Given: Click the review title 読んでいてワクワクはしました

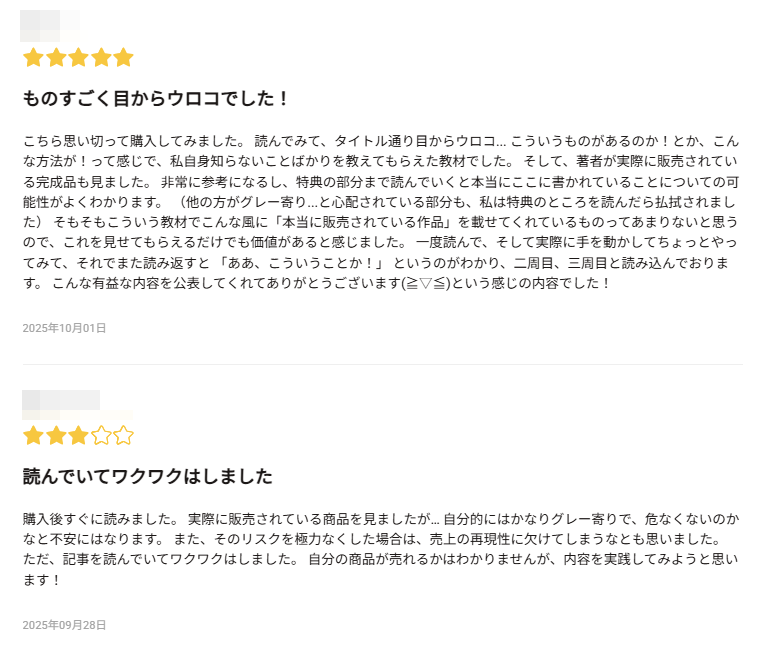Looking at the screenshot, I should (x=147, y=476).
